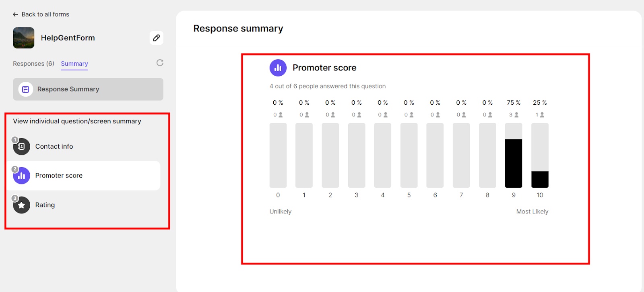
Task: Click the refresh responses icon
Action: click(x=160, y=63)
